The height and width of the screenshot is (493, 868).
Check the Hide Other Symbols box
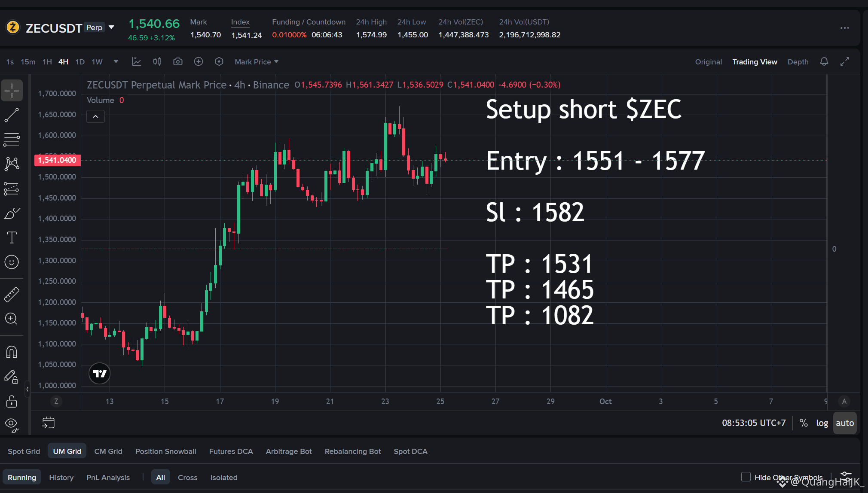pos(746,477)
